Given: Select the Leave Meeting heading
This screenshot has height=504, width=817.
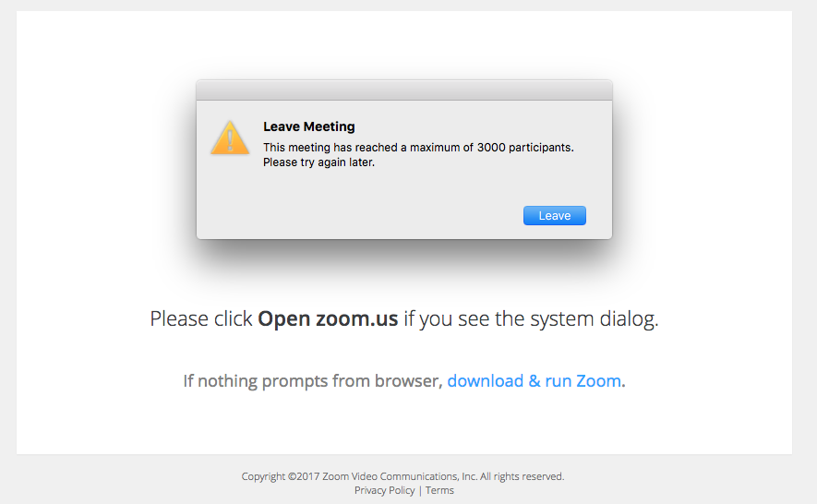Looking at the screenshot, I should coord(309,126).
